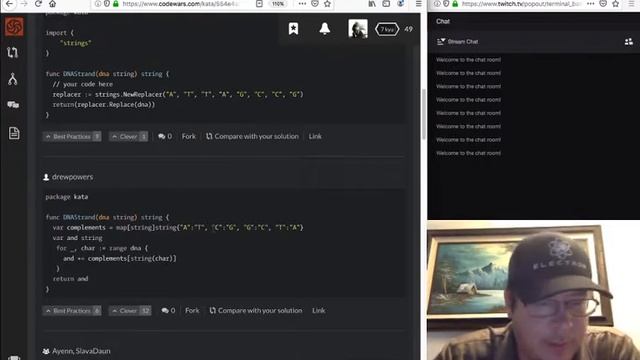The width and height of the screenshot is (640, 360).
Task: Click the Chat title in Twitch popout
Action: pyautogui.click(x=443, y=21)
